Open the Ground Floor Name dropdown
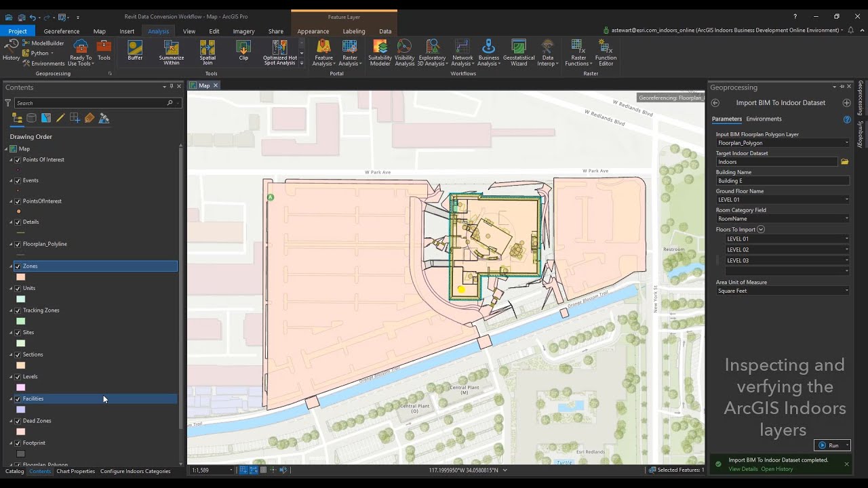This screenshot has height=488, width=868. coord(846,200)
